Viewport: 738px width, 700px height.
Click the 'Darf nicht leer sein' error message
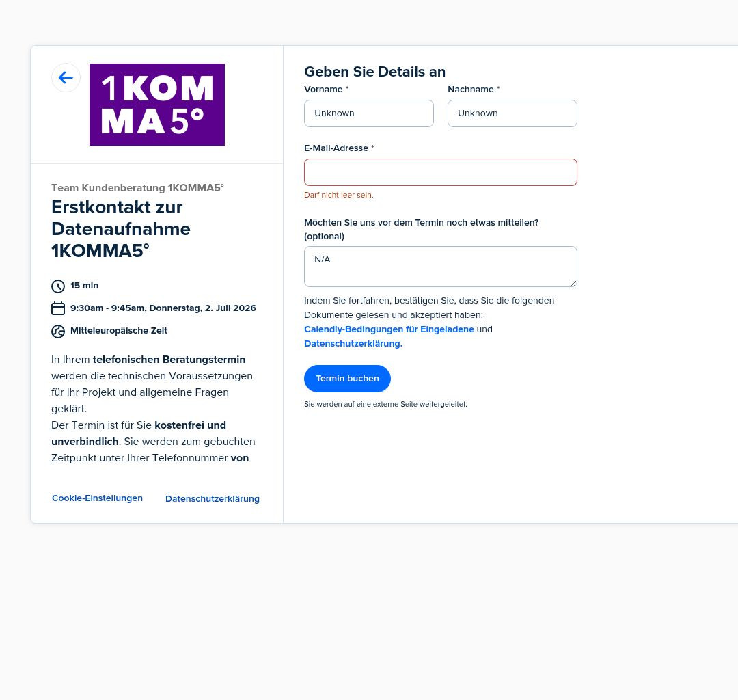point(339,195)
